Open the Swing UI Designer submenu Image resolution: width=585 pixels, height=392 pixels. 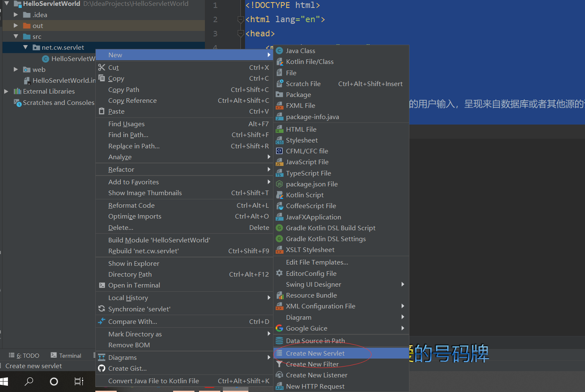click(341, 284)
